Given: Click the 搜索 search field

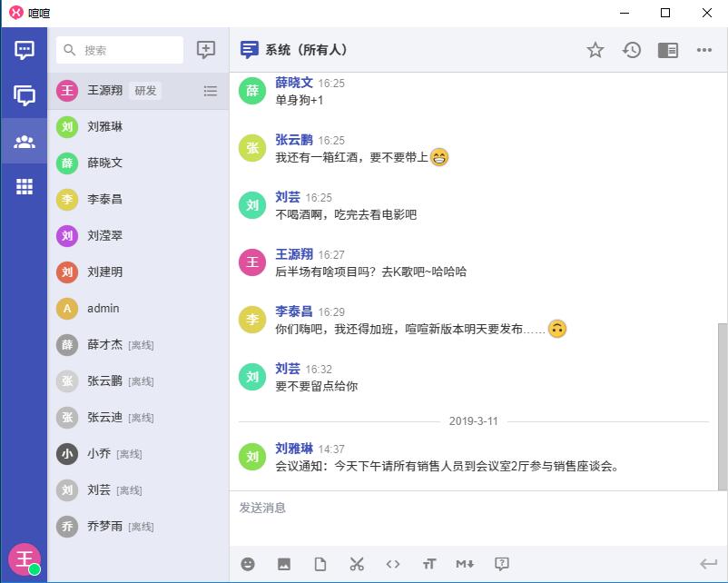Looking at the screenshot, I should tap(127, 50).
